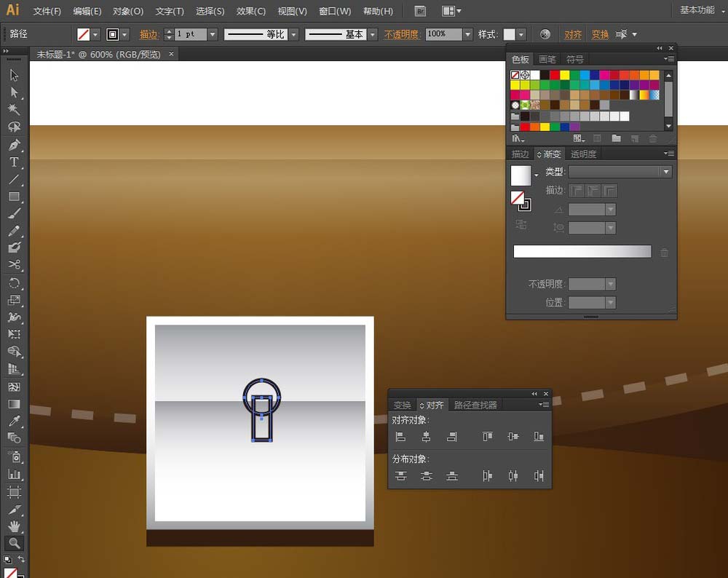Screen dimensions: 728x578
Task: Click 描边 link in control bar
Action: (149, 34)
